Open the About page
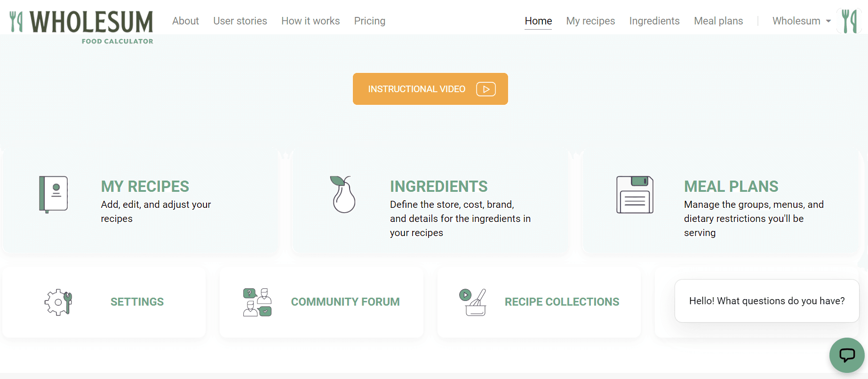This screenshot has width=868, height=379. point(185,21)
